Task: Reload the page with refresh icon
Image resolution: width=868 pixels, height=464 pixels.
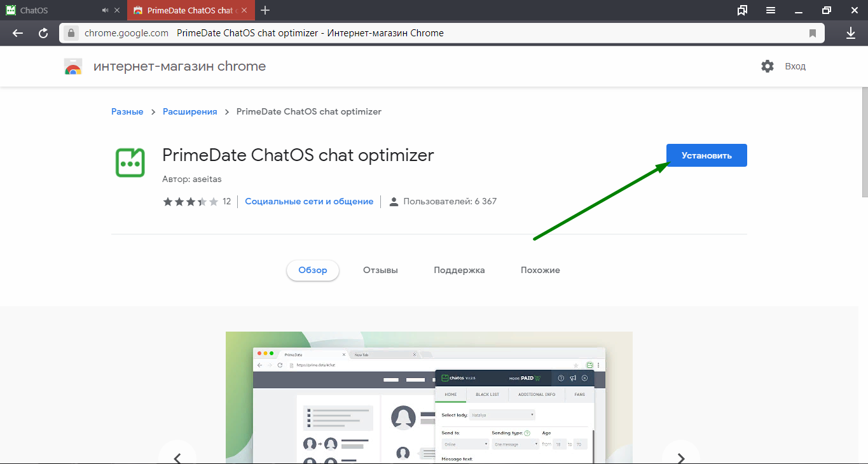Action: (x=44, y=33)
